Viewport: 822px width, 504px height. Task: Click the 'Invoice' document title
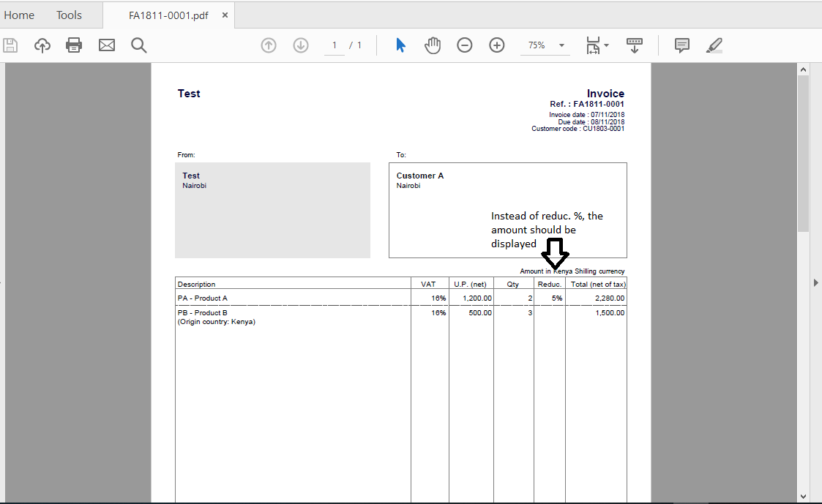pos(605,93)
